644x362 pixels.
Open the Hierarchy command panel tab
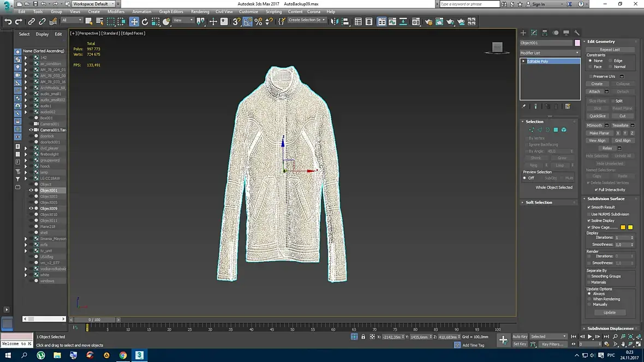545,33
